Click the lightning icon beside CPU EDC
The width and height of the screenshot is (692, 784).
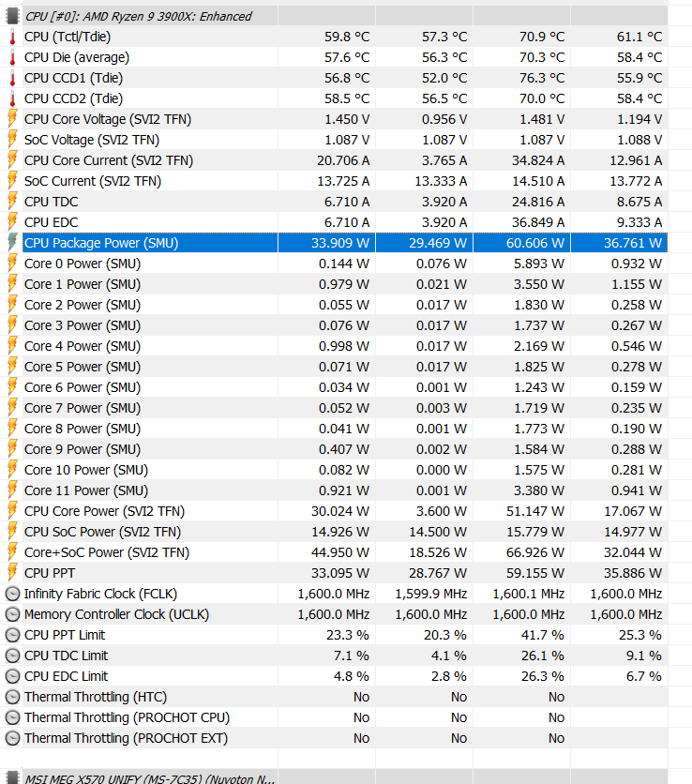coord(12,222)
